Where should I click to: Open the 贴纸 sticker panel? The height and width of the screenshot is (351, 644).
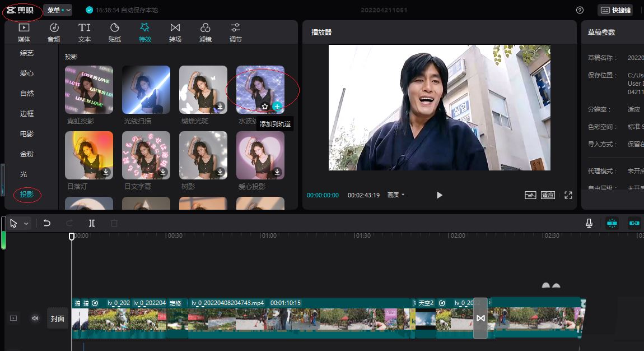[115, 31]
